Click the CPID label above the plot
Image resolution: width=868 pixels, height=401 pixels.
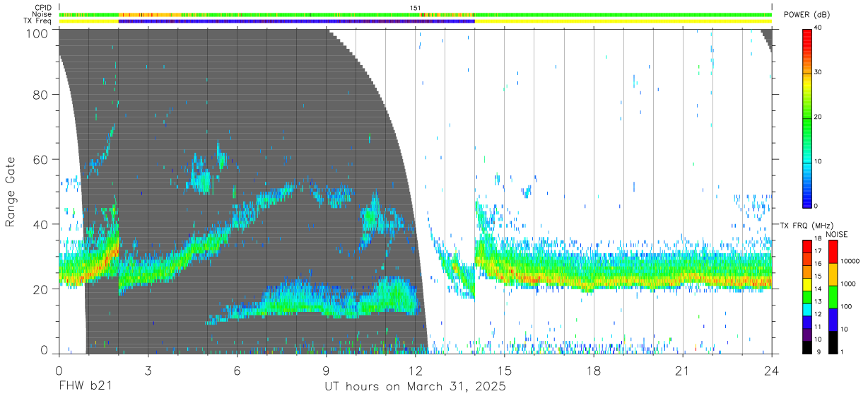(45, 7)
